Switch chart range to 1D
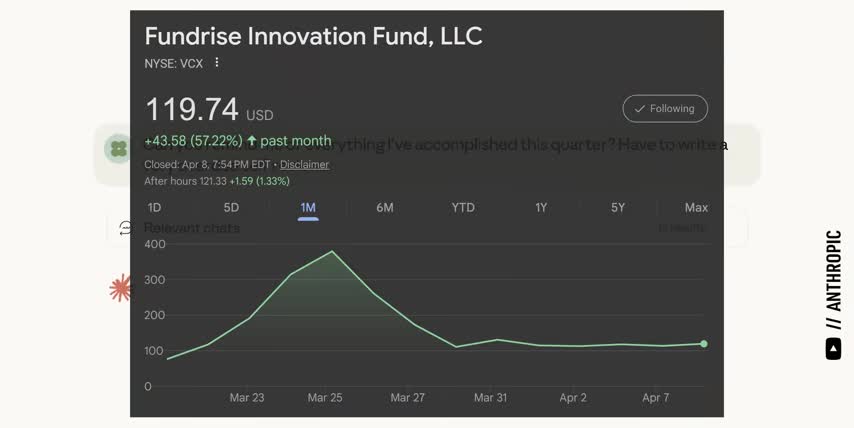Screen dimensions: 854x428 [154, 208]
